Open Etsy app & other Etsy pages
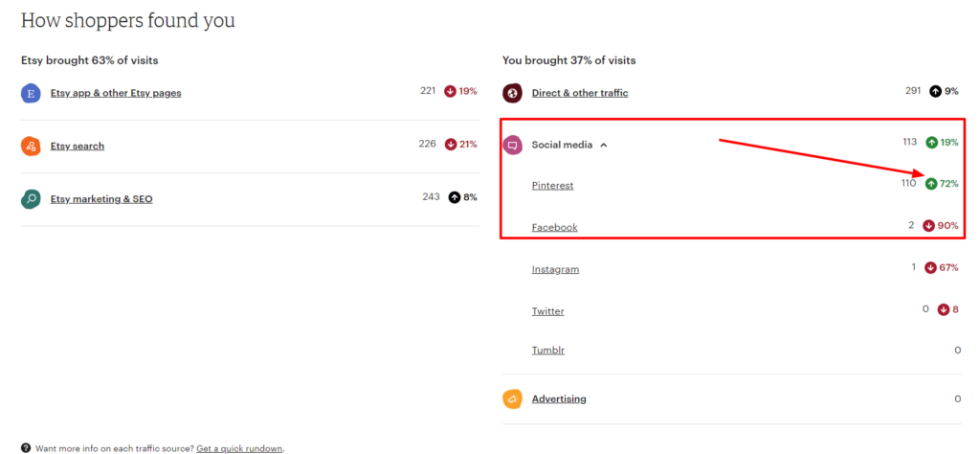 [x=116, y=93]
